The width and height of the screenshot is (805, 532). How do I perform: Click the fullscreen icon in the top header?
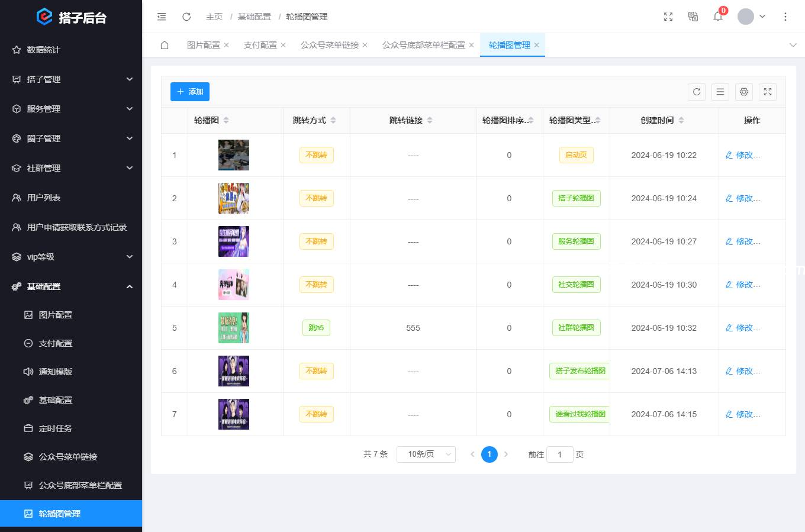668,17
